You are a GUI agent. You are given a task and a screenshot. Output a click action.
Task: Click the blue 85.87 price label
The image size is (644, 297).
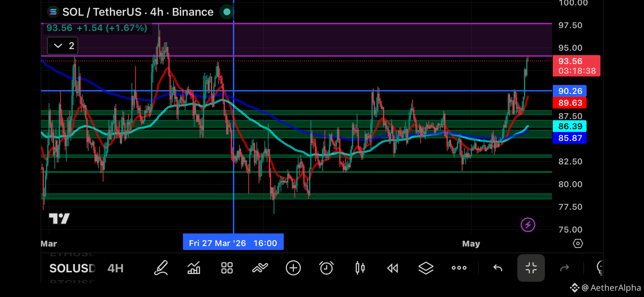[x=570, y=138]
